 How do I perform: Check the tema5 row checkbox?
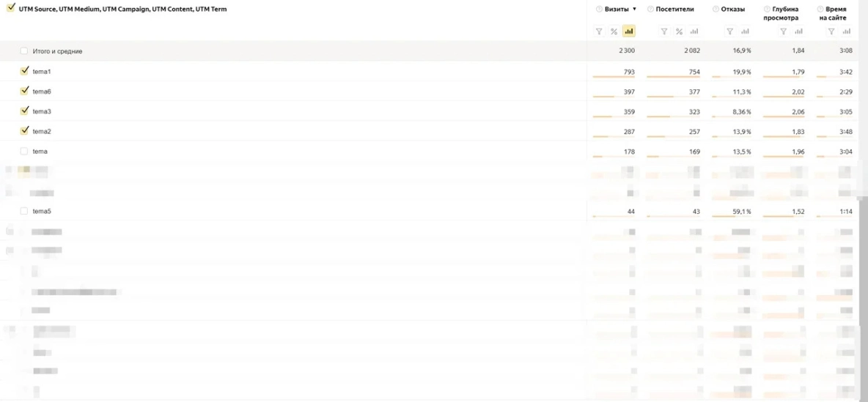24,211
